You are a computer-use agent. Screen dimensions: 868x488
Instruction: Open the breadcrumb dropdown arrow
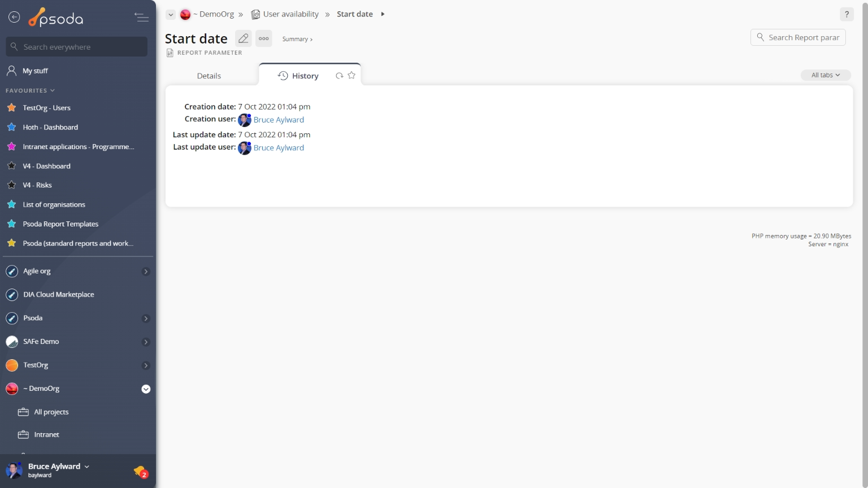[x=171, y=15]
